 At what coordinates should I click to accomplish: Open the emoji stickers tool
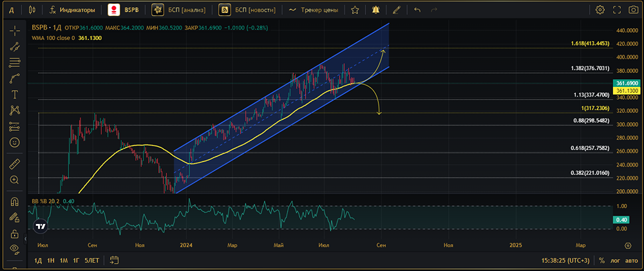pyautogui.click(x=15, y=142)
